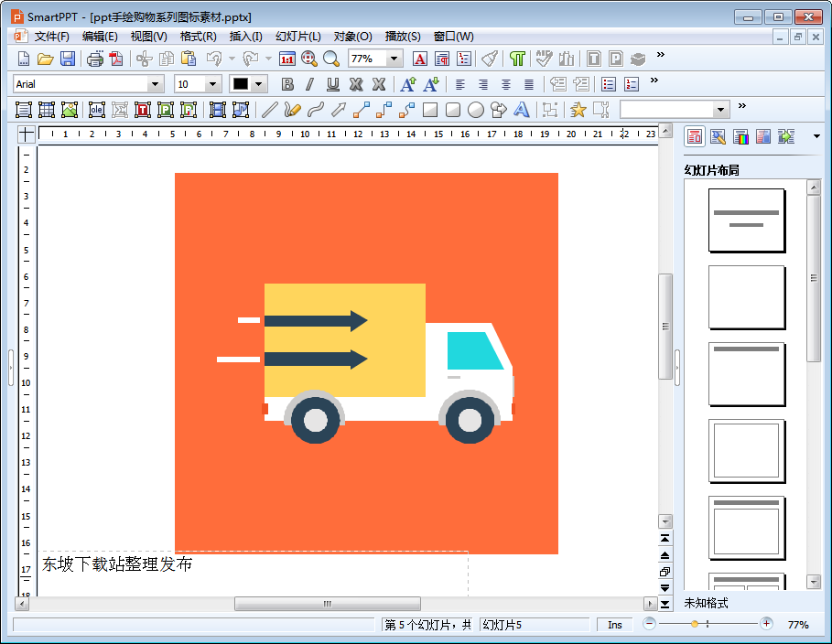
Task: Select the Ellipse shape tool
Action: pos(476,110)
